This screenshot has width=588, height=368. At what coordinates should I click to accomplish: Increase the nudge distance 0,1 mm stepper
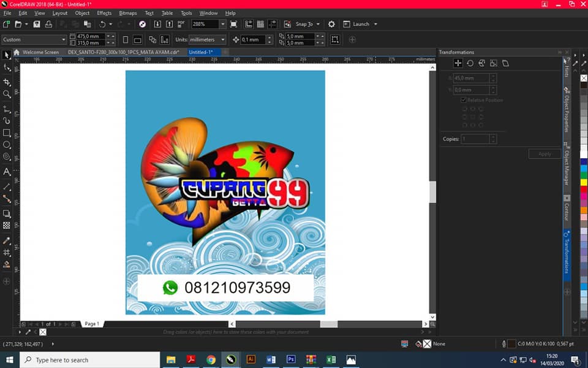pos(269,37)
